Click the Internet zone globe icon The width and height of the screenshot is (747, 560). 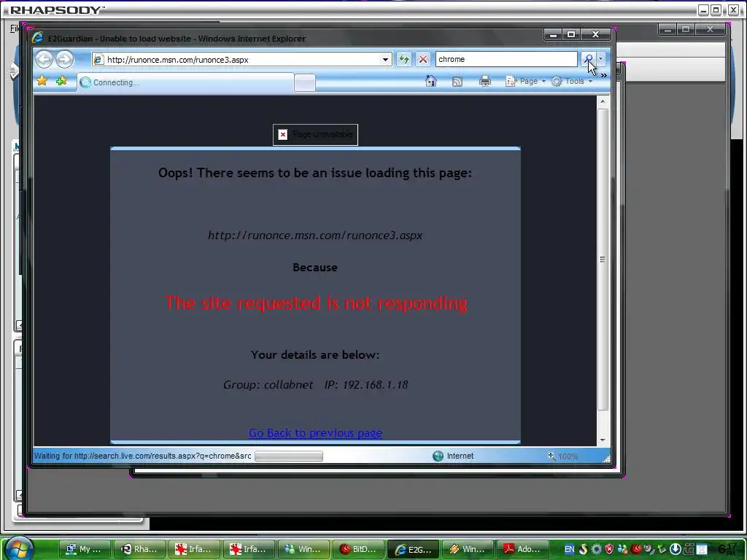click(x=438, y=456)
